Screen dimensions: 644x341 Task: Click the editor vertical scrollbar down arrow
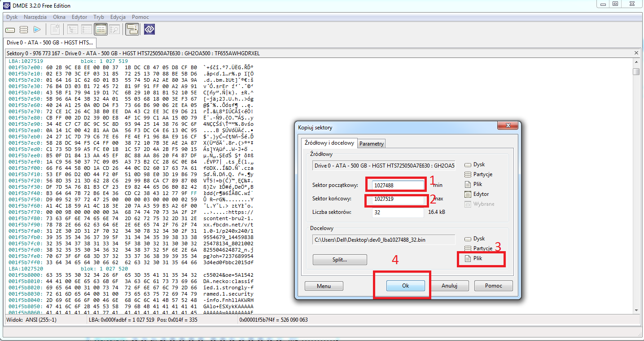(636, 310)
